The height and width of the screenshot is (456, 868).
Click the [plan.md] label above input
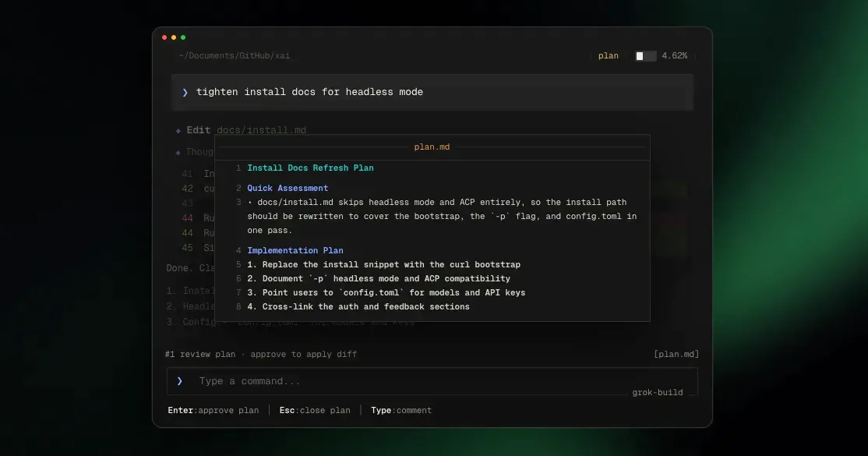pyautogui.click(x=676, y=354)
